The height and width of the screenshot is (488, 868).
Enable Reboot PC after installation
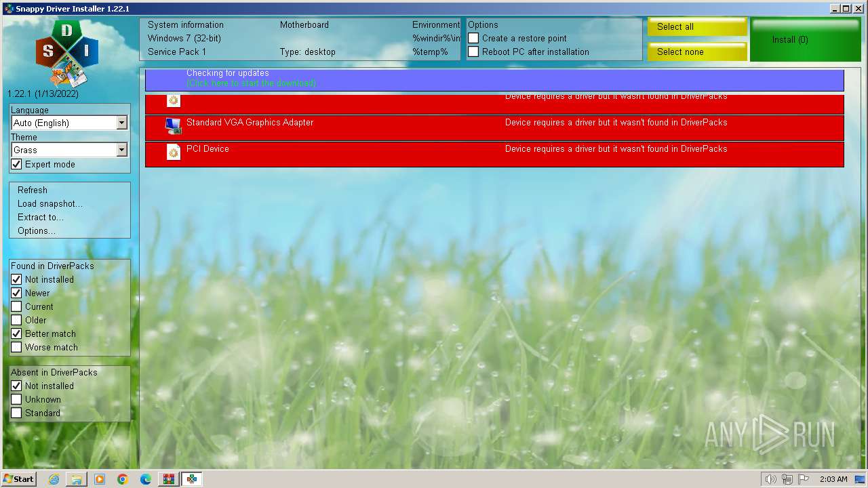tap(473, 52)
